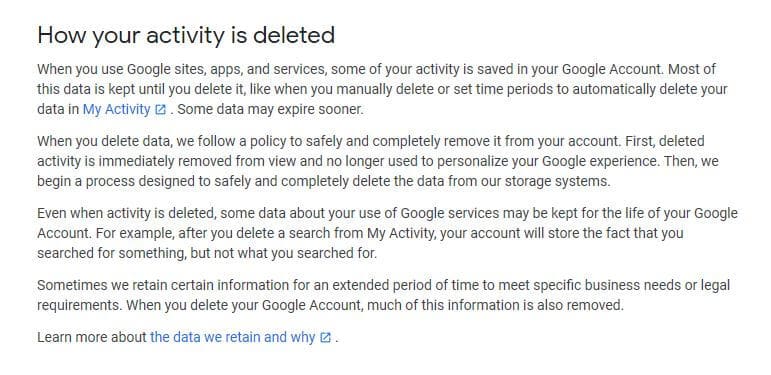Click the "Learn more about" text
The image size is (771, 375).
(92, 337)
